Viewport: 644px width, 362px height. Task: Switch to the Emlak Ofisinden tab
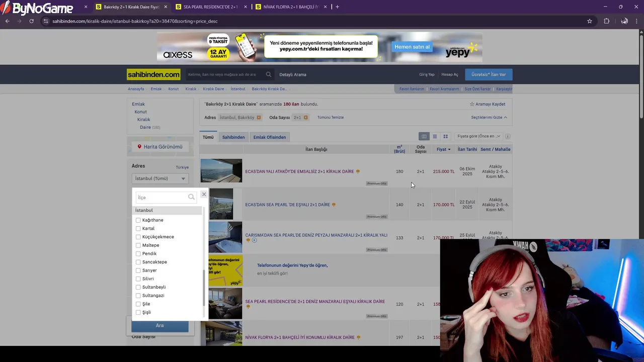(x=270, y=137)
